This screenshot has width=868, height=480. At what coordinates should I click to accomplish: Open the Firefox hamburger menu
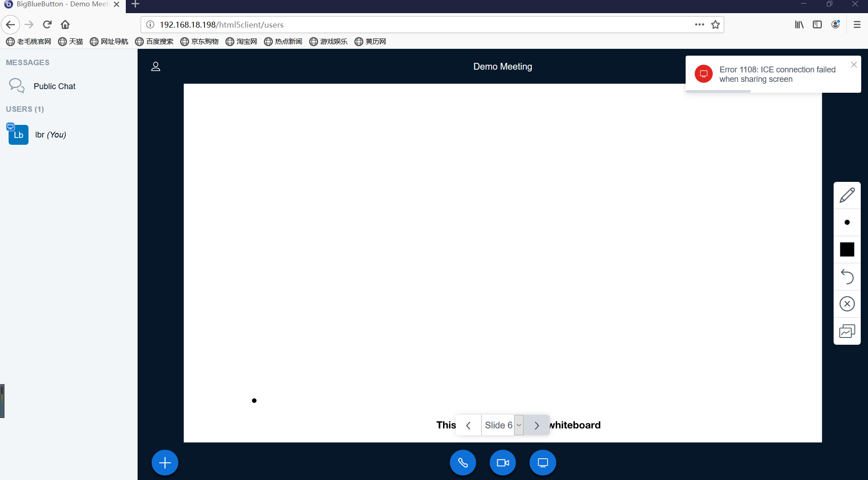click(857, 24)
